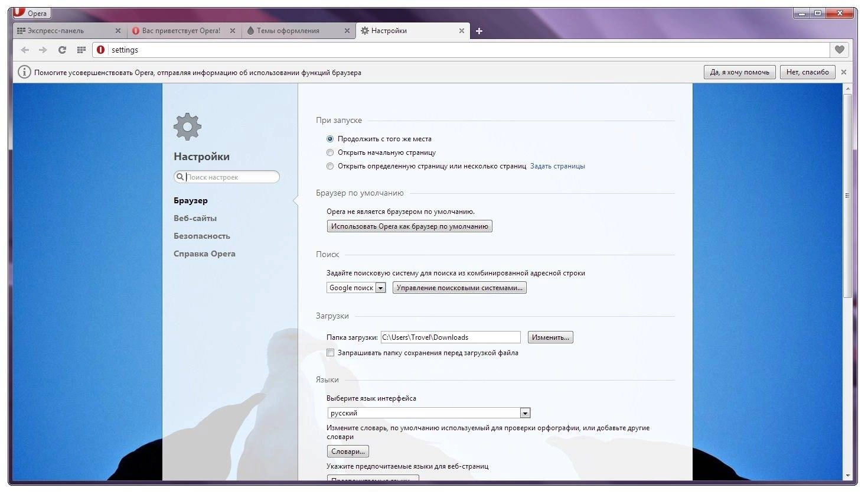Go forward with the forward arrow
Screen dimensions: 868x497
(43, 50)
